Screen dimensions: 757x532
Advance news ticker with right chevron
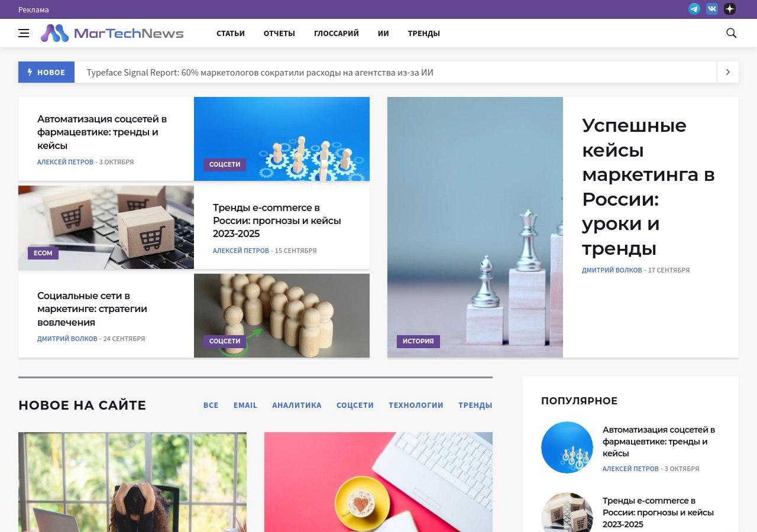click(727, 72)
